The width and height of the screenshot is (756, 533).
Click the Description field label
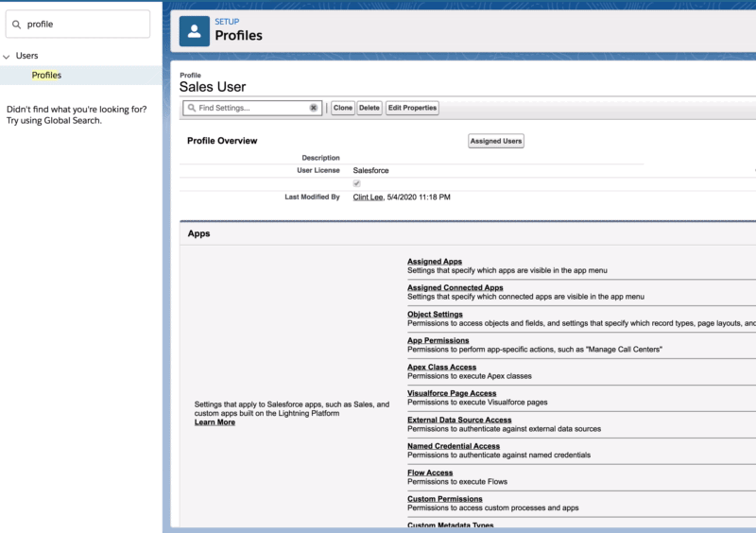click(320, 158)
